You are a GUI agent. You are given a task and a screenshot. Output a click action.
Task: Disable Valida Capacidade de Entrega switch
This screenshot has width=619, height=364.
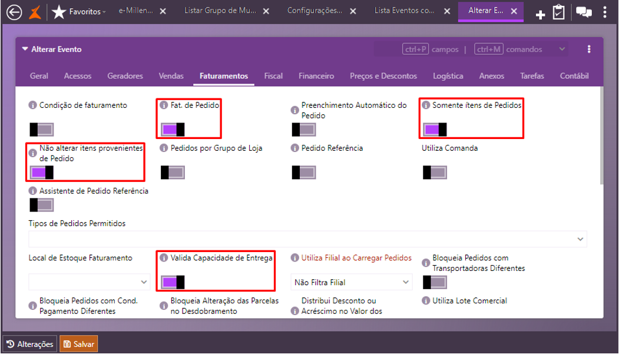pos(173,282)
